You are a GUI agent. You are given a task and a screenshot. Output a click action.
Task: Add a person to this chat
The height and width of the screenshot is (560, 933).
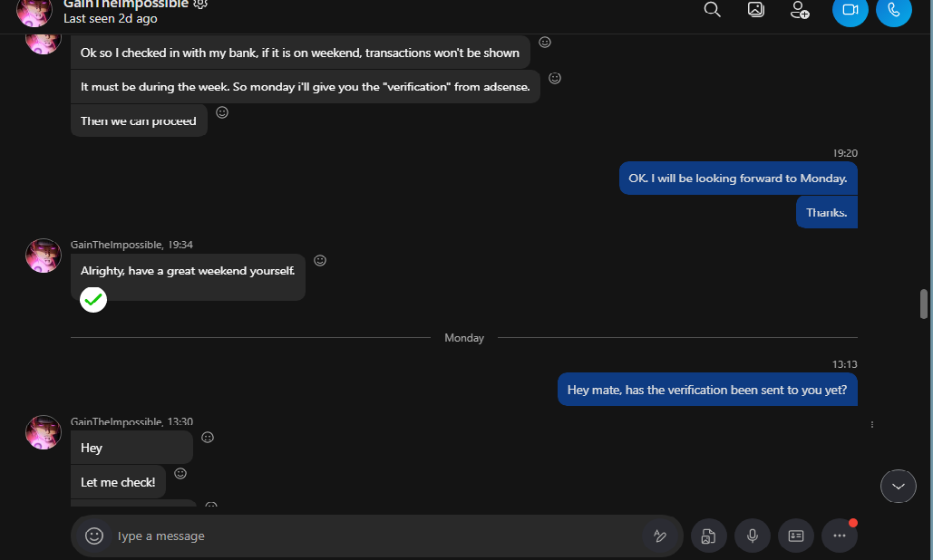click(x=799, y=9)
